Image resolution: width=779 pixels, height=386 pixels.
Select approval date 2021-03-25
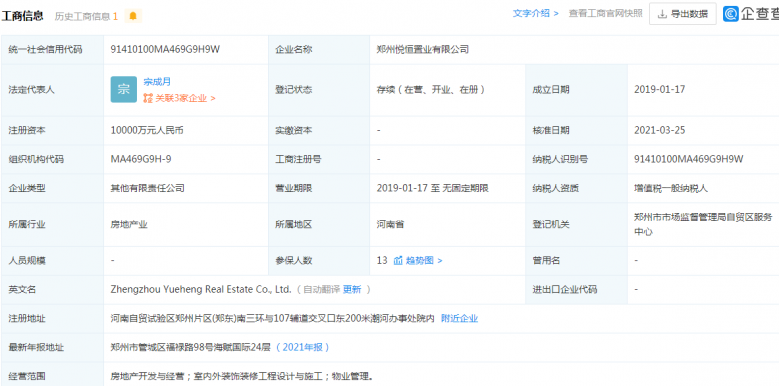[660, 130]
